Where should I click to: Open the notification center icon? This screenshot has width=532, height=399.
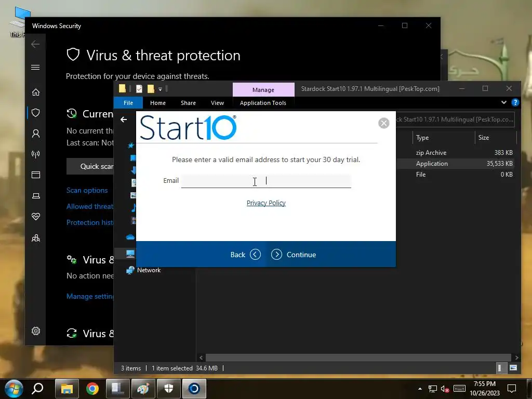coord(512,389)
